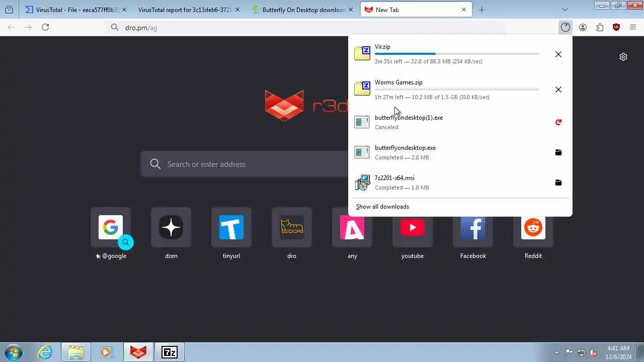The image size is (644, 362).
Task: Cancel the Vir.zip download
Action: [558, 54]
